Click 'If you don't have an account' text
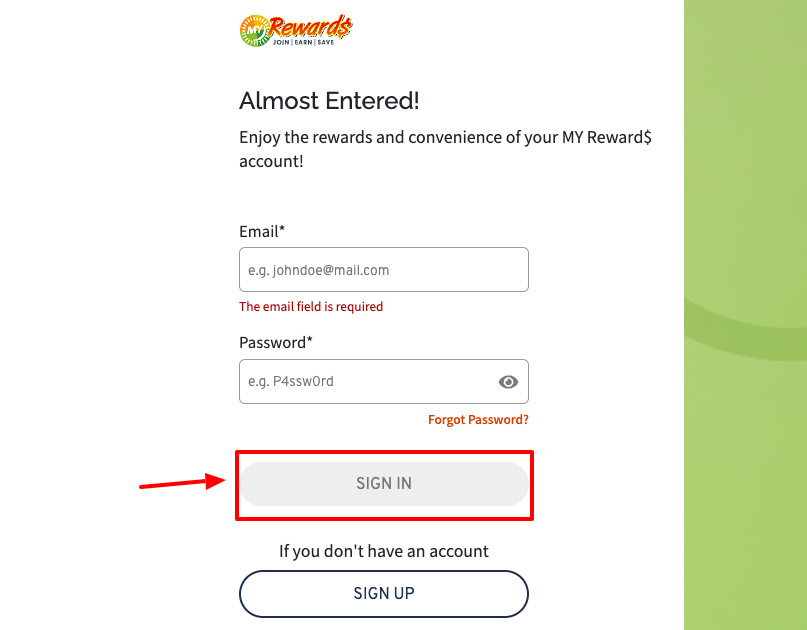Viewport: 807px width, 630px height. [x=383, y=551]
